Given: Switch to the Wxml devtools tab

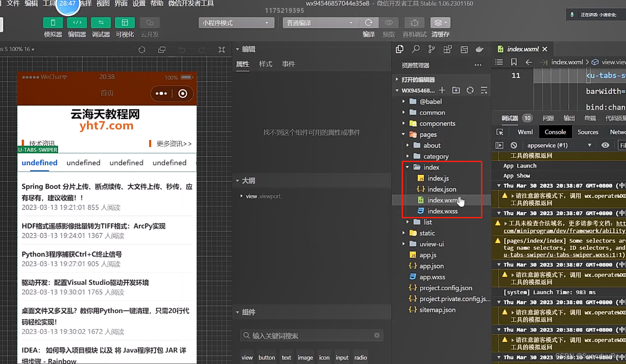Looking at the screenshot, I should [x=525, y=132].
